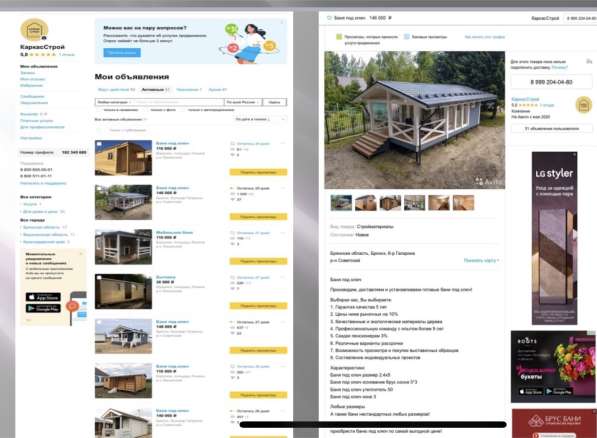The height and width of the screenshot is (438, 597).
Task: Open the Google Play download badge
Action: (x=43, y=308)
